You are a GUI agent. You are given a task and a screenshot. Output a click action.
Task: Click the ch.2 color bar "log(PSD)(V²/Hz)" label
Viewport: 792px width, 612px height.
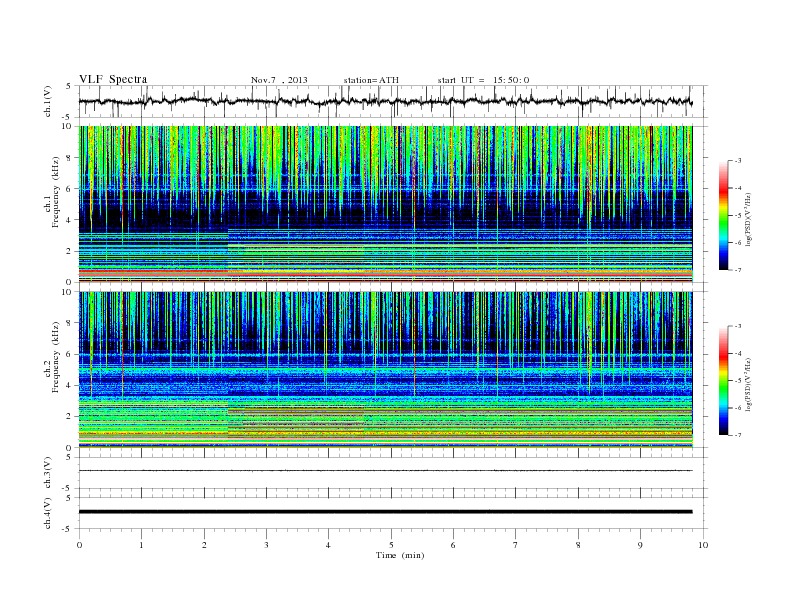click(748, 384)
